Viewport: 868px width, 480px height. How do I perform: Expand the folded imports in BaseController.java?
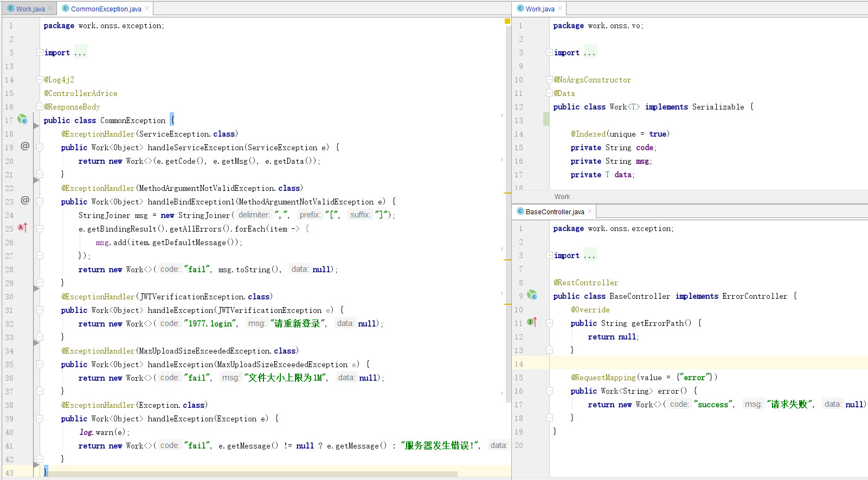(549, 255)
